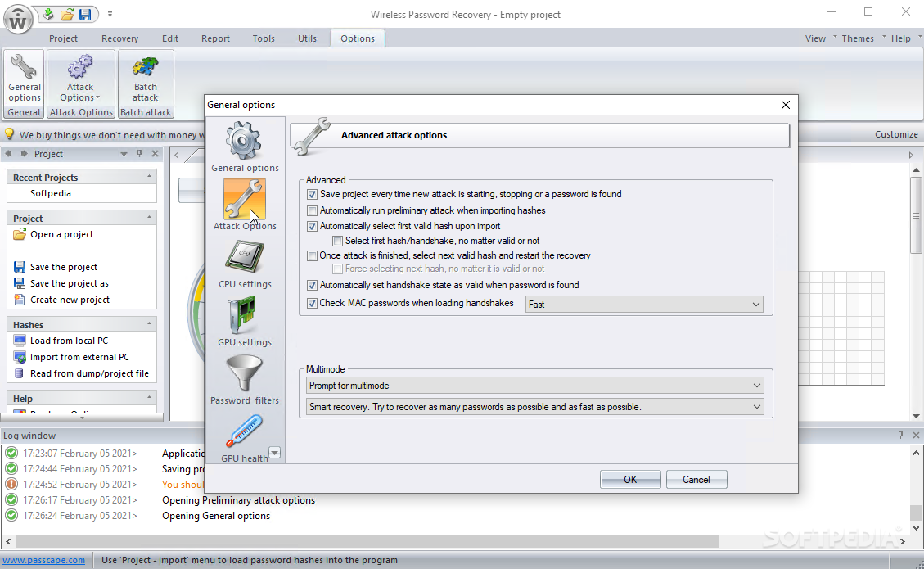Open the View menu
The height and width of the screenshot is (569, 924).
[815, 38]
